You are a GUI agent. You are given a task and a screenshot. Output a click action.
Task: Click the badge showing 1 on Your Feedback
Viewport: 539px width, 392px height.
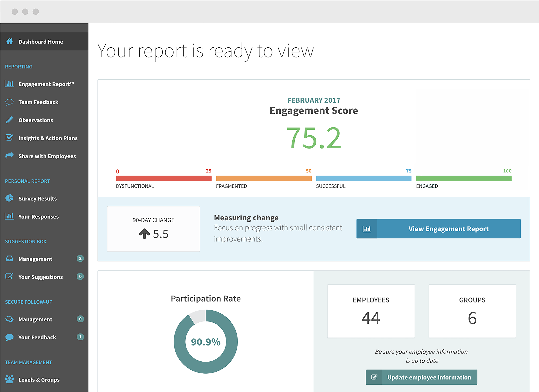[80, 337]
